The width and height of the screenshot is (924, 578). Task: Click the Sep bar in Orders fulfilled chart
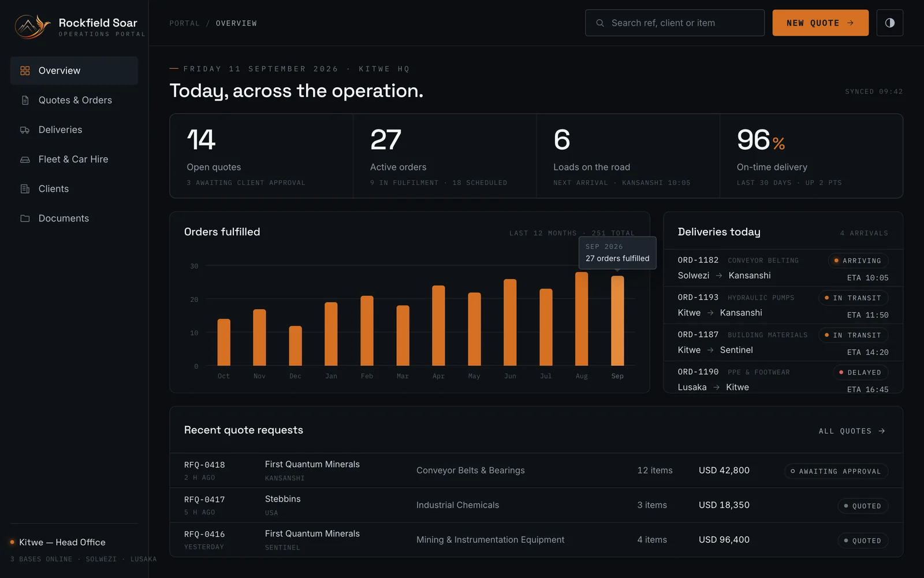click(617, 321)
